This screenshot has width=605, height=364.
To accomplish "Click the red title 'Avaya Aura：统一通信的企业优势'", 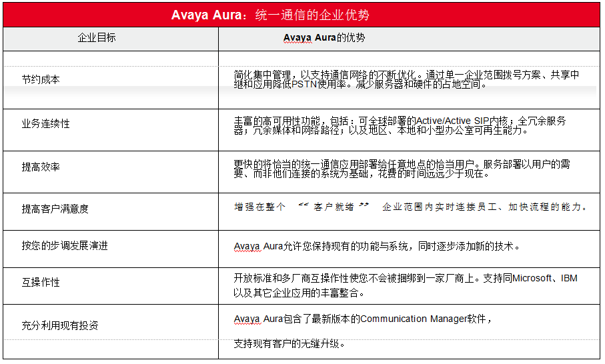I will click(x=270, y=15).
